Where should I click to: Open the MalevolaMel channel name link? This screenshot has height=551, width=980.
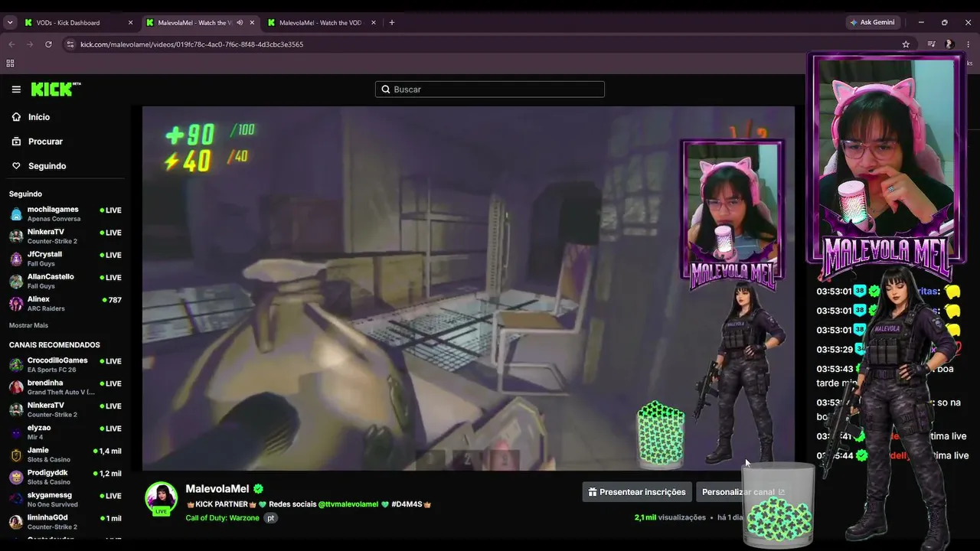point(217,489)
